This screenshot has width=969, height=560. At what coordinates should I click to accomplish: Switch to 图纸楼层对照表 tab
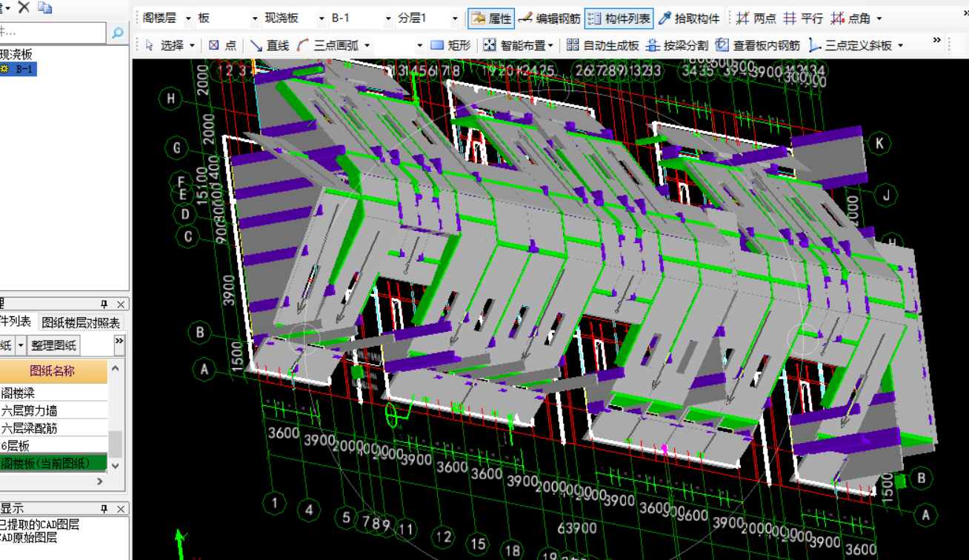(x=81, y=323)
